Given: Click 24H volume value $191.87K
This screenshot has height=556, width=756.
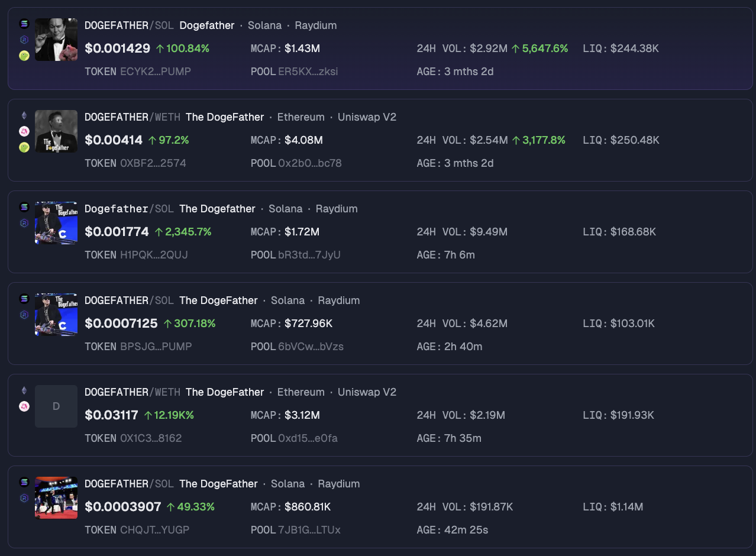Looking at the screenshot, I should coord(492,507).
